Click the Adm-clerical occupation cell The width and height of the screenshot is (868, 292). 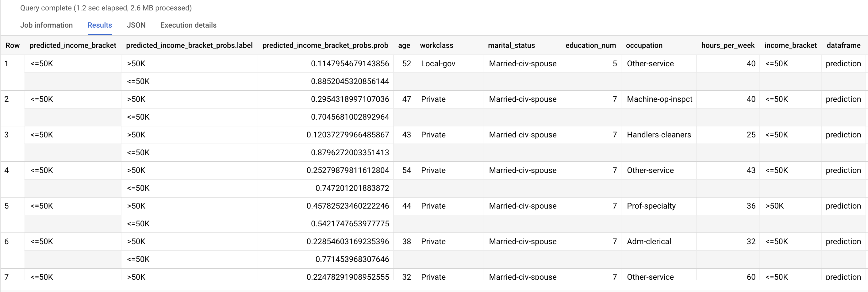point(649,241)
